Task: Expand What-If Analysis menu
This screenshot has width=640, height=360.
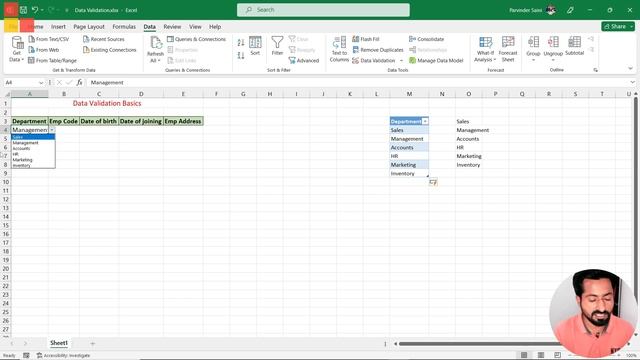Action: click(x=485, y=49)
